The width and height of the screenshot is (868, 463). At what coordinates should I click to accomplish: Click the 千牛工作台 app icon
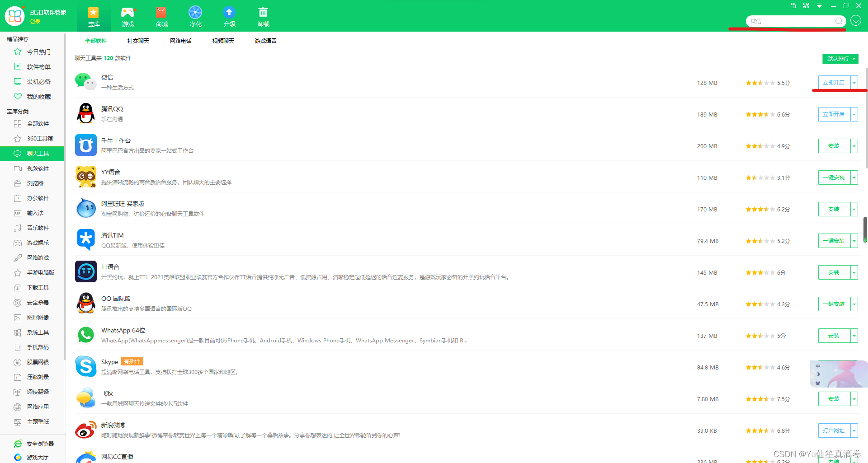[85, 145]
